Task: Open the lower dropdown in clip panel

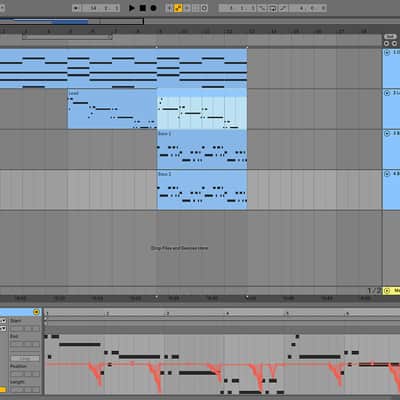Action: pos(3,329)
